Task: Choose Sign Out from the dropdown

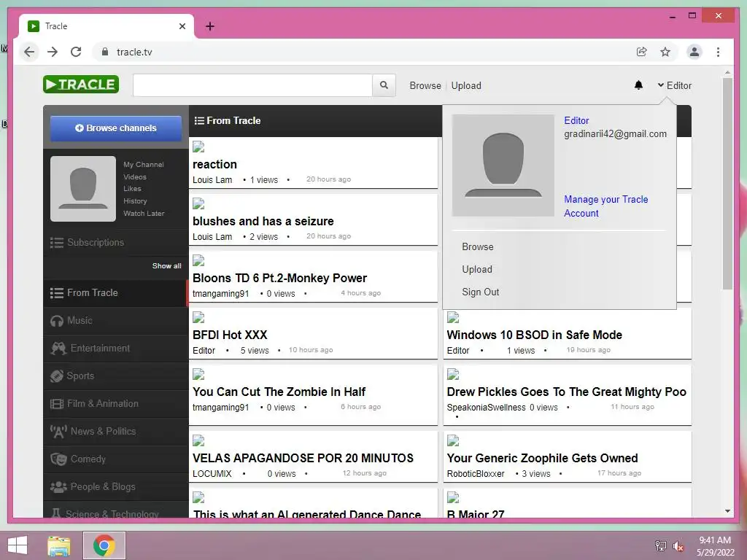Action: pos(480,292)
